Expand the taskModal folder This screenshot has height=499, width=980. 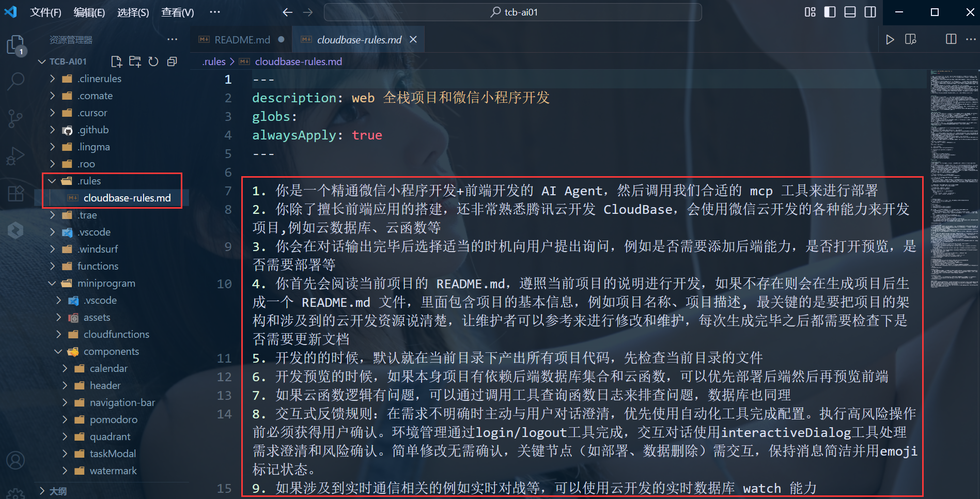coord(113,454)
